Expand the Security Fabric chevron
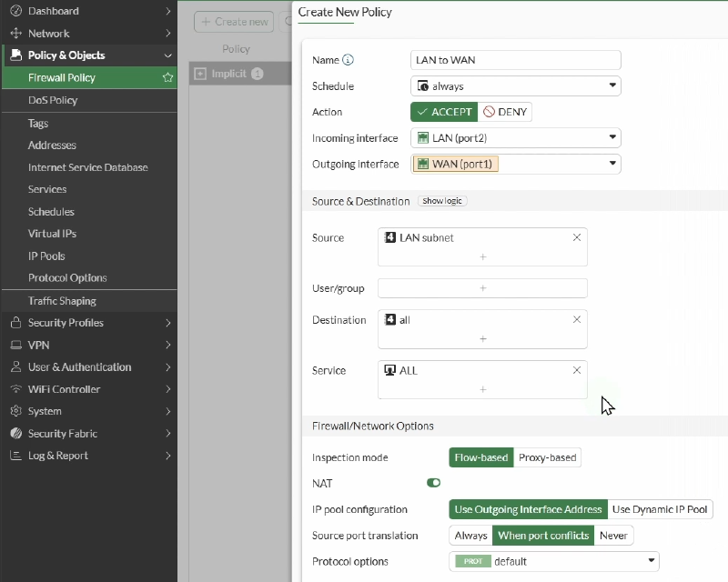 (168, 433)
